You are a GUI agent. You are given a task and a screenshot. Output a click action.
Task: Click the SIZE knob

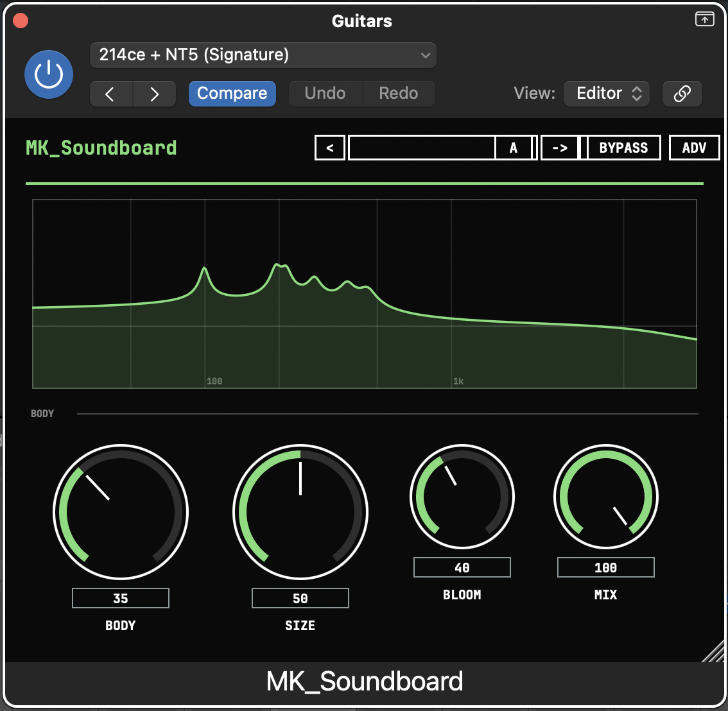300,512
